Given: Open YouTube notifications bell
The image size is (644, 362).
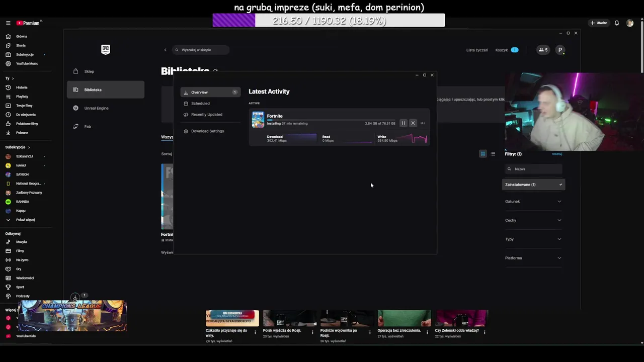Looking at the screenshot, I should coord(616,23).
